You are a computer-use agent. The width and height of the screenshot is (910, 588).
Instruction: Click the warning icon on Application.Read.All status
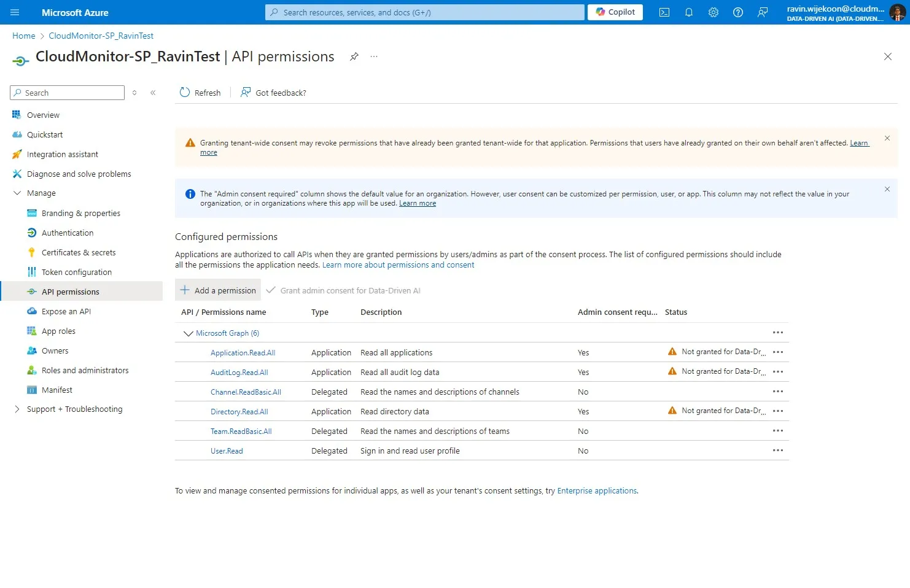click(672, 352)
